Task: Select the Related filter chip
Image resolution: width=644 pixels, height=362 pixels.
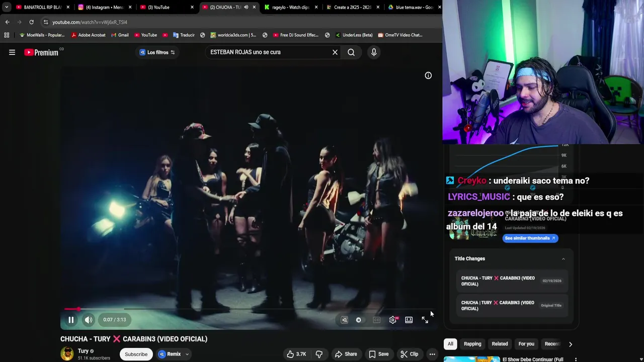Action: [x=500, y=344]
